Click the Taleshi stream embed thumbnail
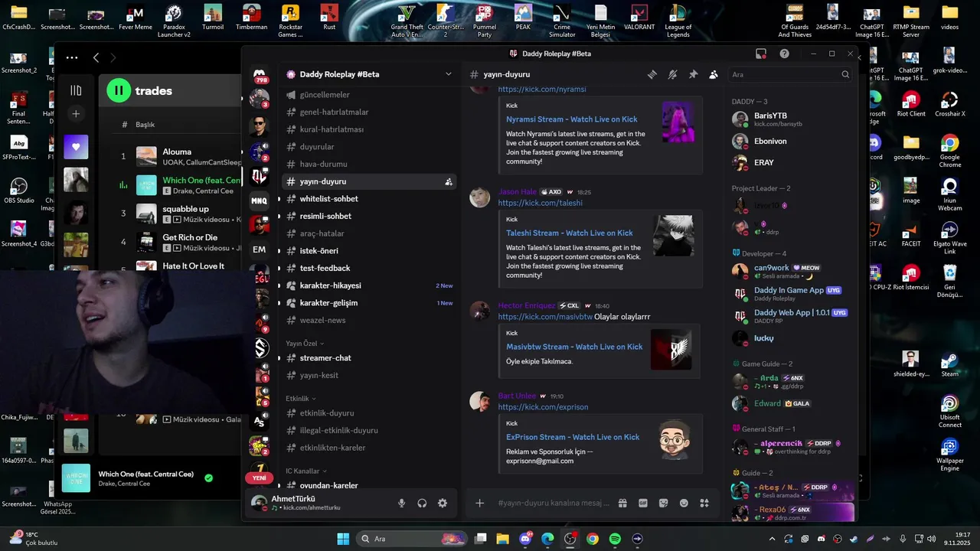This screenshot has width=980, height=551. (674, 236)
